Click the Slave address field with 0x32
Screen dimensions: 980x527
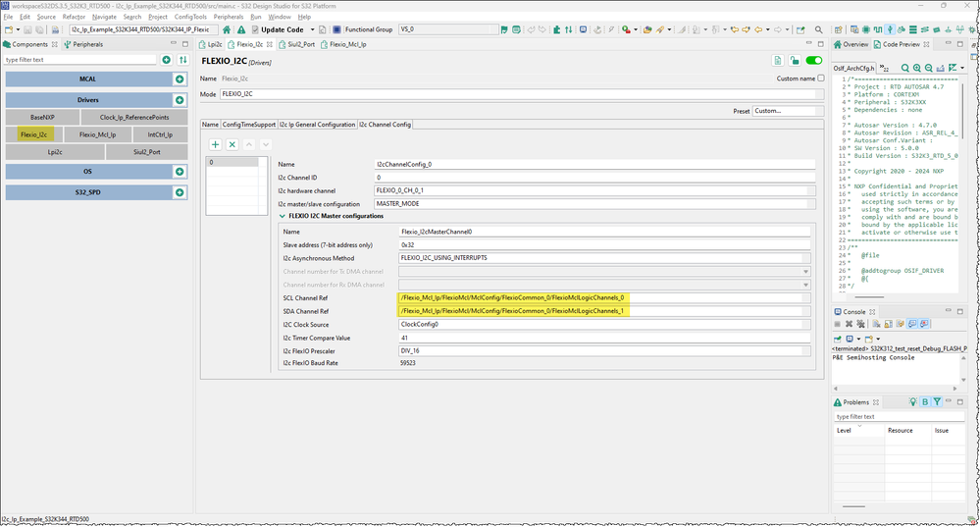click(604, 245)
